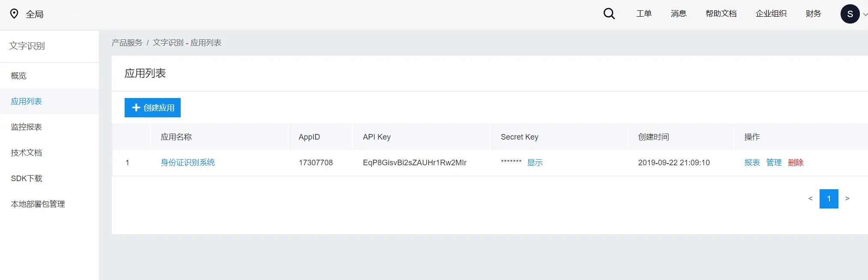
Task: Open 帮助文档 in top navigation
Action: [721, 14]
